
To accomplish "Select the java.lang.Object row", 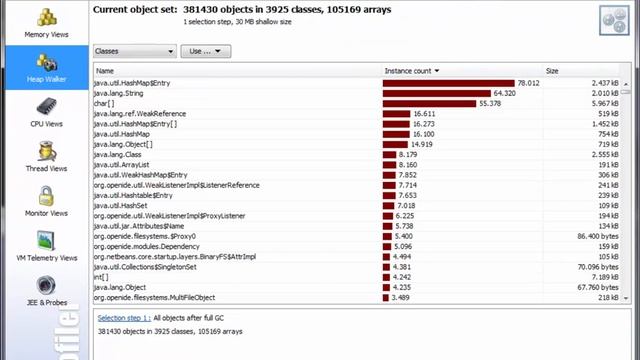I will (x=357, y=287).
